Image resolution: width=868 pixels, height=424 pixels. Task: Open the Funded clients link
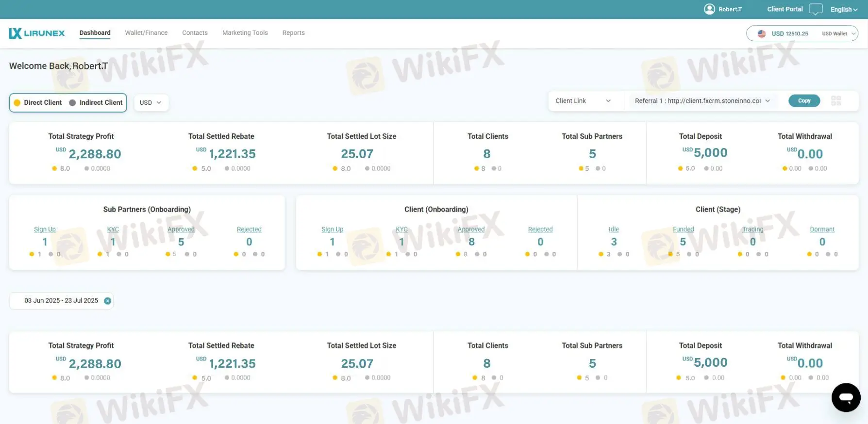[683, 229]
